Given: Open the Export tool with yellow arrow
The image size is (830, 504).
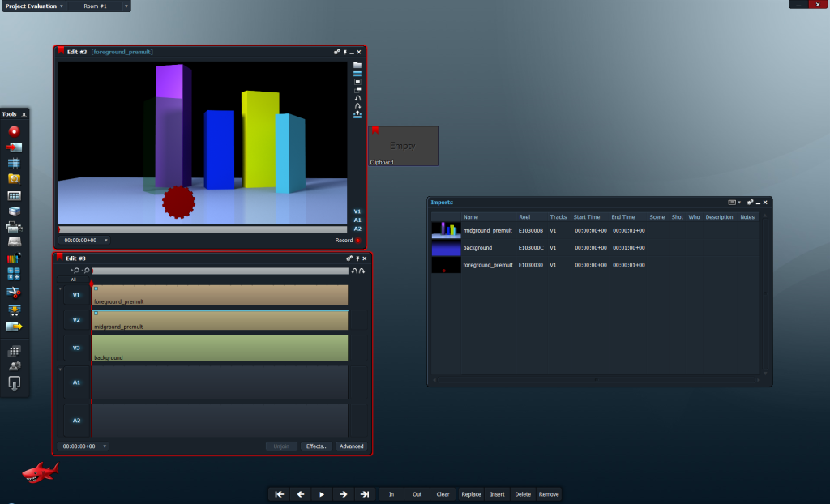Looking at the screenshot, I should coord(15,327).
